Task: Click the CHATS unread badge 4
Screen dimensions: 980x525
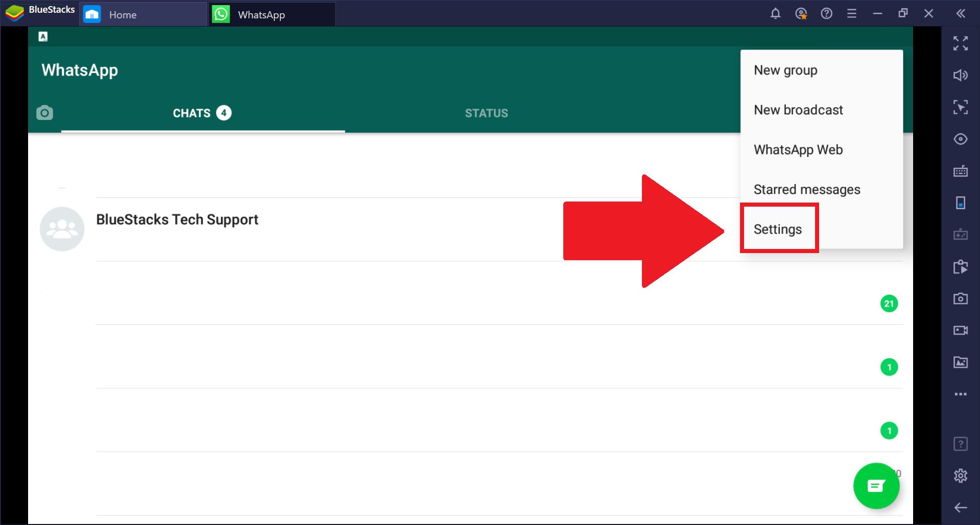Action: tap(224, 113)
